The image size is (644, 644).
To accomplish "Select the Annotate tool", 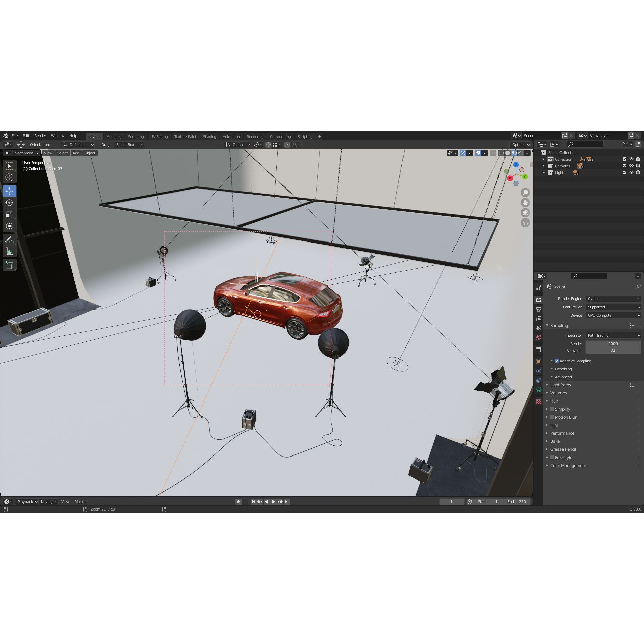I will coord(9,239).
